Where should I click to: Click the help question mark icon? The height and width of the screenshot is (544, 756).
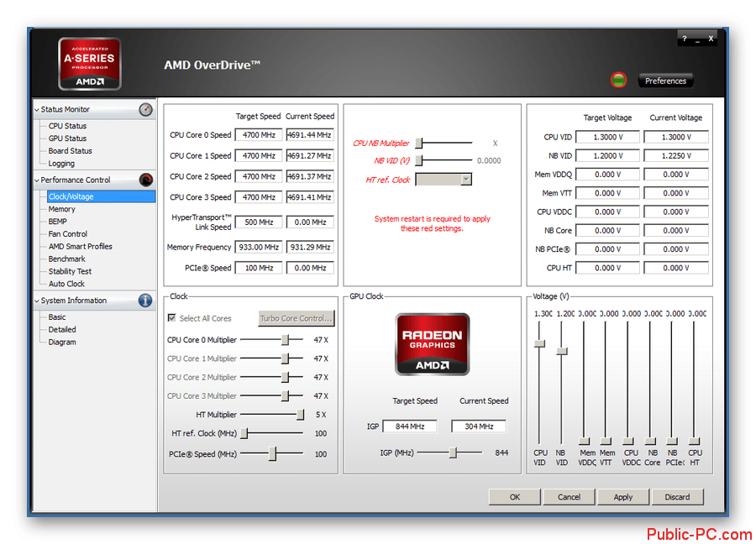(684, 39)
